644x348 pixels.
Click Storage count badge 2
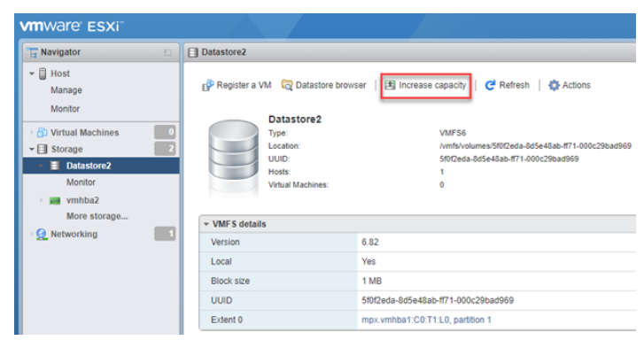pyautogui.click(x=165, y=149)
